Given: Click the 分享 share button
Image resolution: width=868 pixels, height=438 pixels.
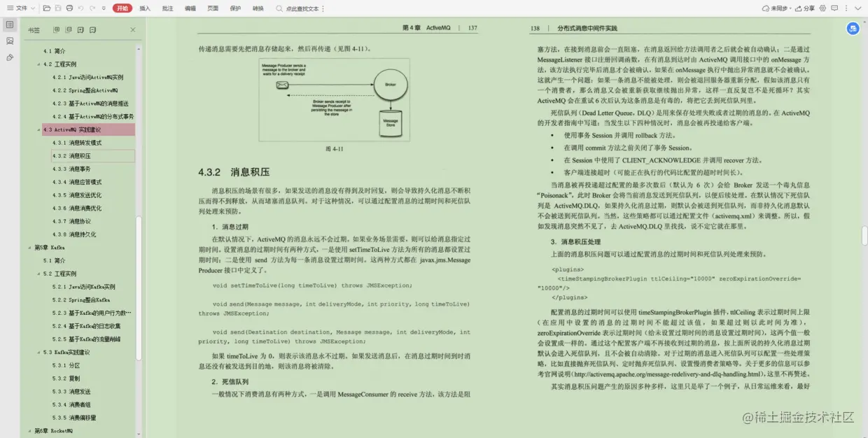Looking at the screenshot, I should point(804,8).
